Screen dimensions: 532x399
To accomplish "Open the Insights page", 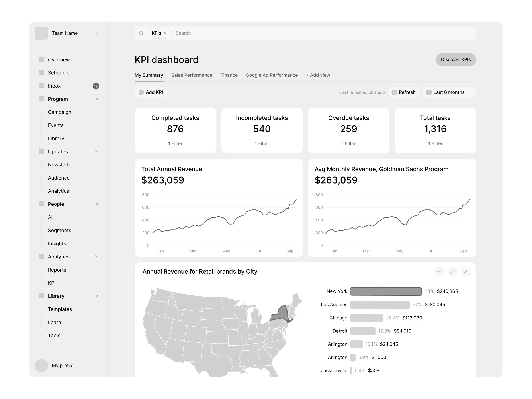I will click(x=57, y=244).
